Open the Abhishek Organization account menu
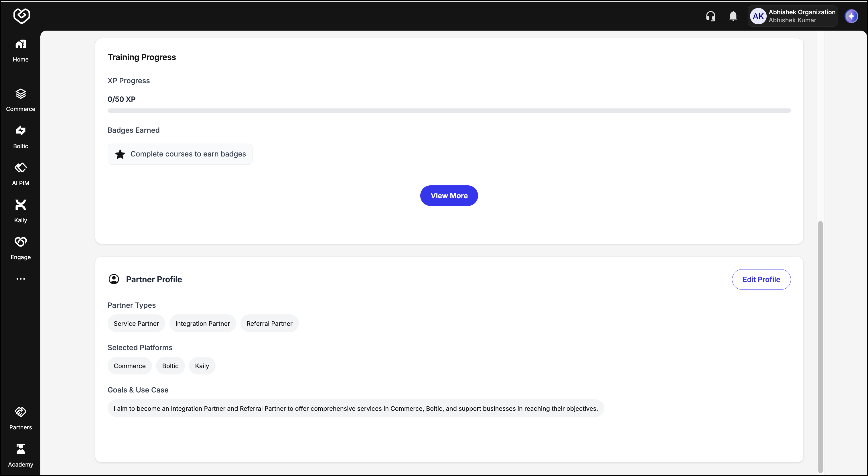The height and width of the screenshot is (476, 868). tap(792, 16)
